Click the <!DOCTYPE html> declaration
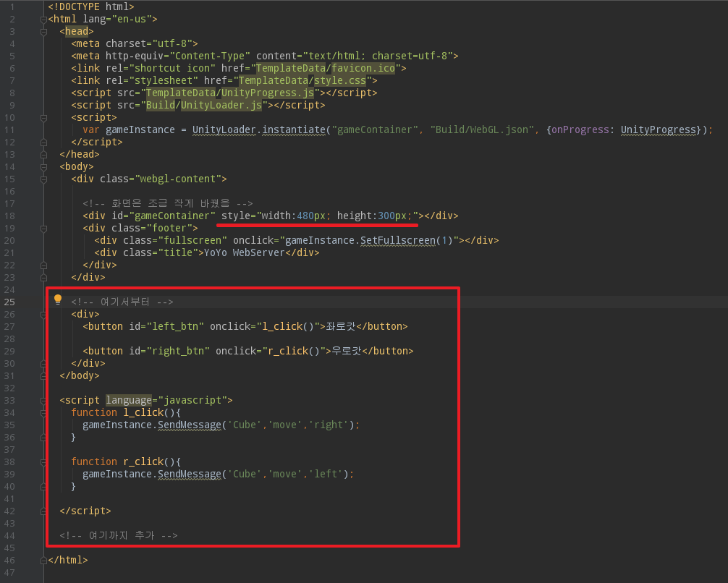 click(x=91, y=7)
